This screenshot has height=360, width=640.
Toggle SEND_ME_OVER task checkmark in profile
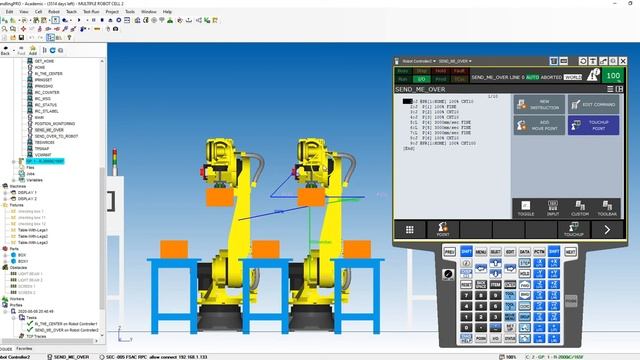[30, 330]
